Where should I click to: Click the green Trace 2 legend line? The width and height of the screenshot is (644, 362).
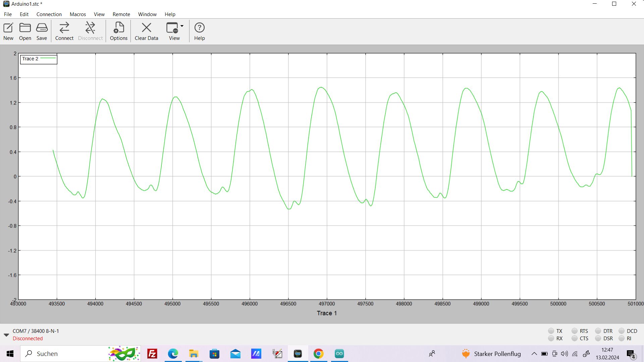48,58
